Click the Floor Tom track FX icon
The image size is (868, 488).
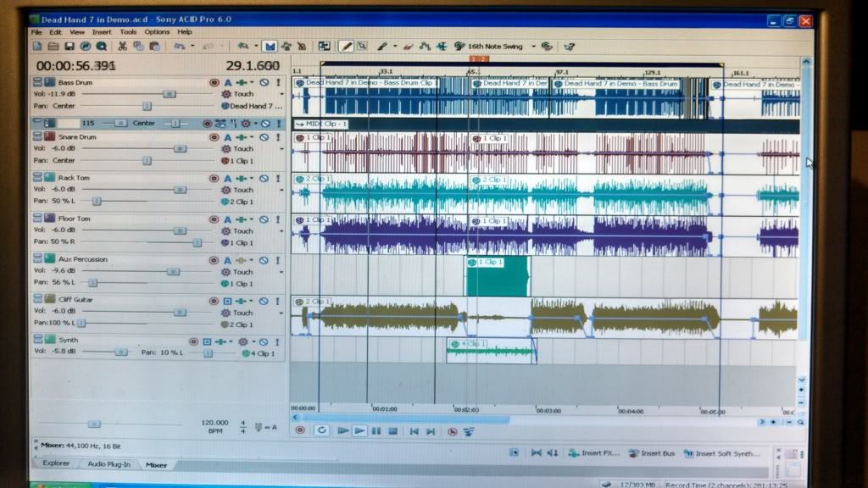(242, 219)
